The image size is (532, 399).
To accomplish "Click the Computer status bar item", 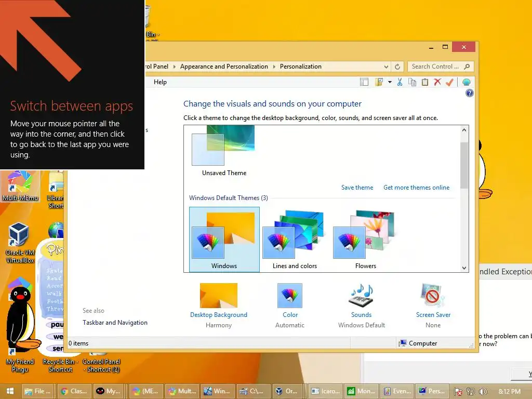I will click(418, 343).
